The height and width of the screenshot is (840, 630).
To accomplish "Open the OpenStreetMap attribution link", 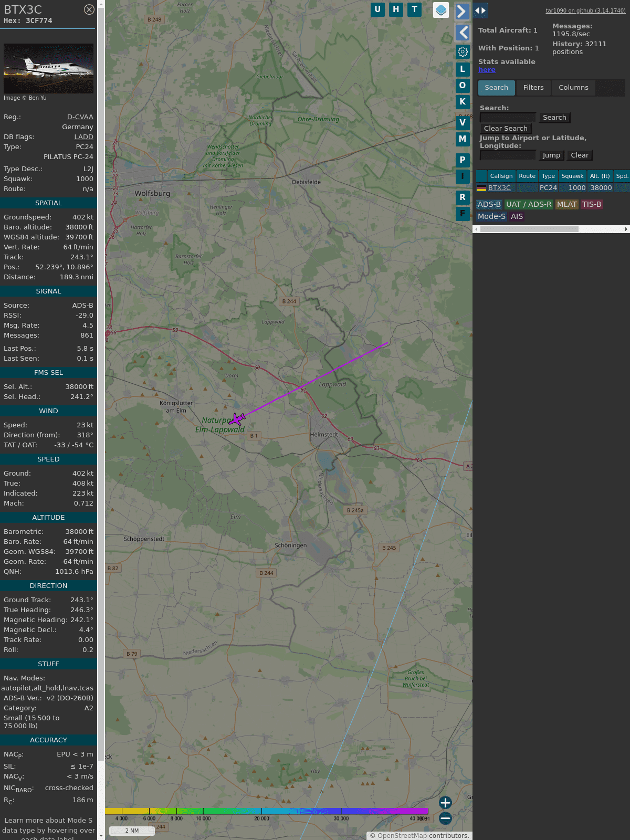I will point(402,836).
